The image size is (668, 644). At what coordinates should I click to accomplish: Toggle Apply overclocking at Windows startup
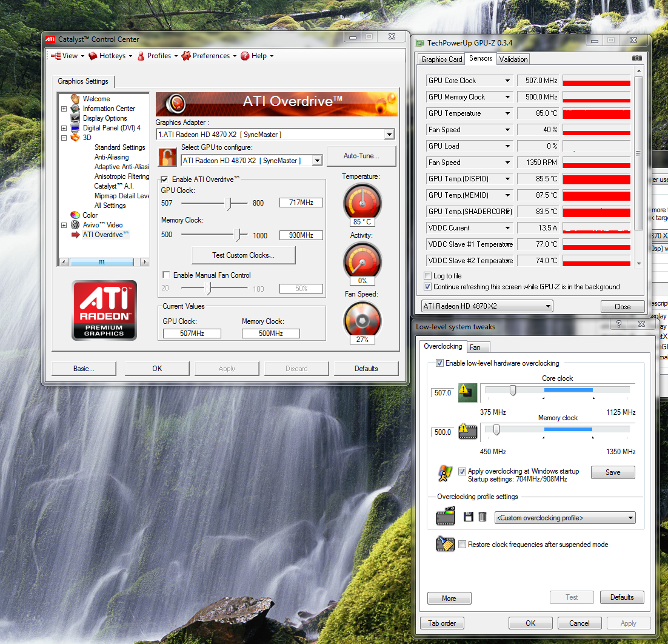pyautogui.click(x=462, y=471)
